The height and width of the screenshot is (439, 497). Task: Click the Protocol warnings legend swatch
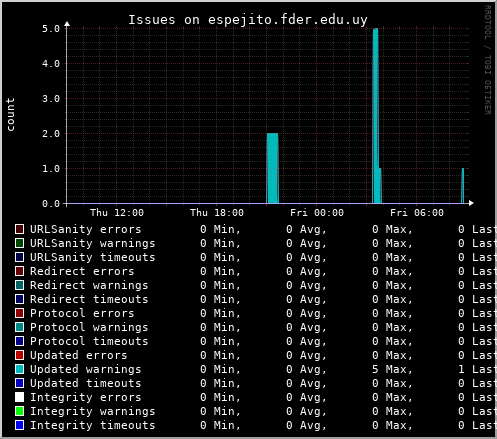[x=20, y=327]
